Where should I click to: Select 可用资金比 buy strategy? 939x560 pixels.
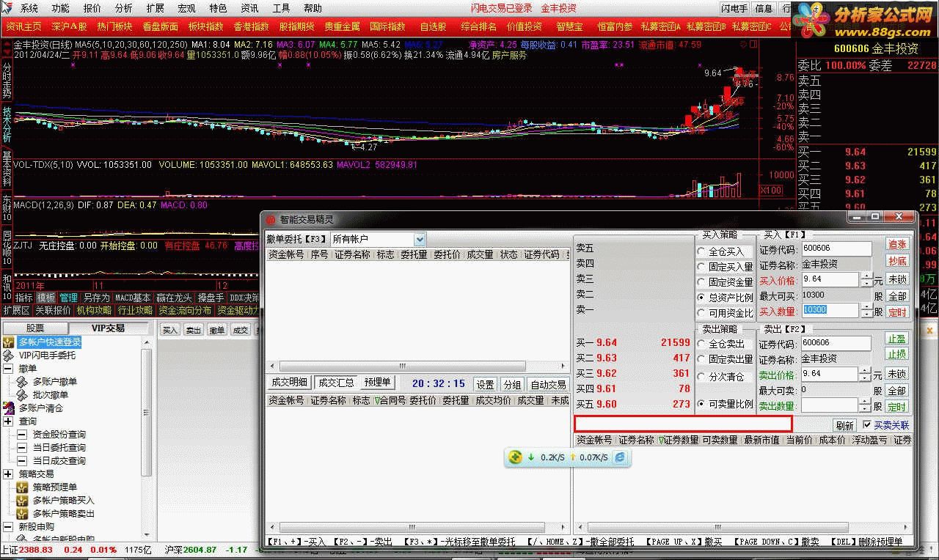pyautogui.click(x=725, y=313)
